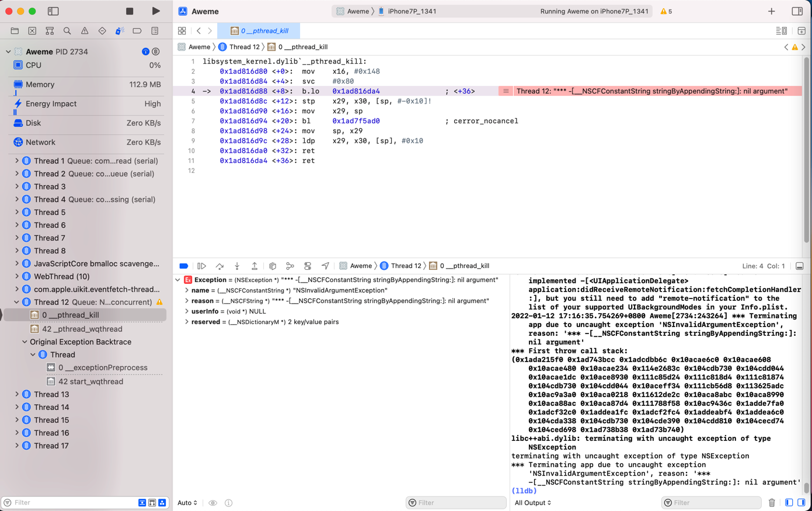Click the variables Filter field
The image size is (812, 511).
tap(456, 503)
